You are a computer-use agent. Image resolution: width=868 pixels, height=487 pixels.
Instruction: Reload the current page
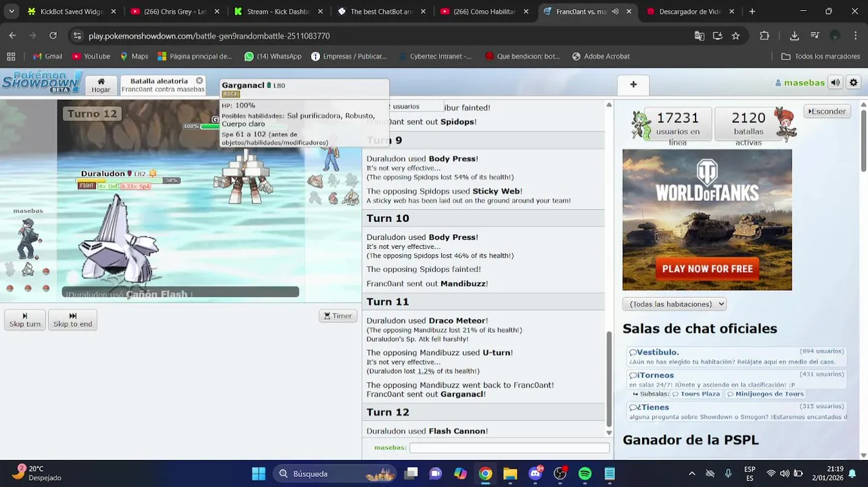point(53,36)
